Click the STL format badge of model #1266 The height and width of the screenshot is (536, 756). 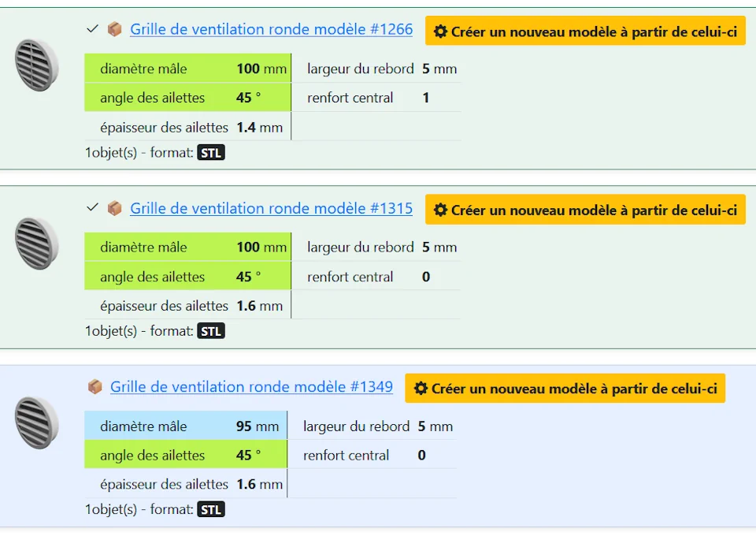(211, 153)
